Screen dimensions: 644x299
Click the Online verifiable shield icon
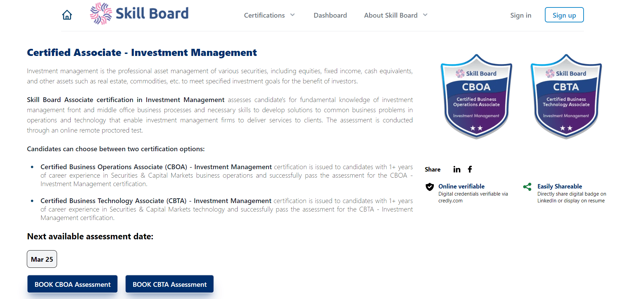coord(430,187)
